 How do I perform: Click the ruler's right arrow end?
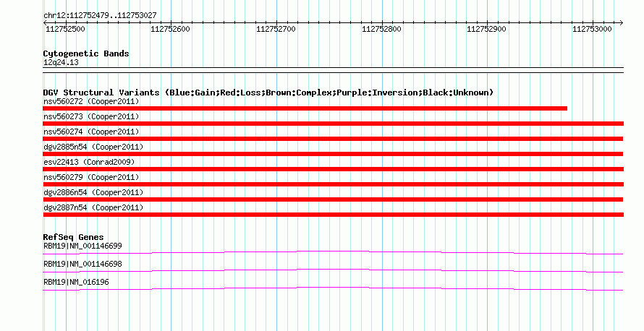click(622, 23)
